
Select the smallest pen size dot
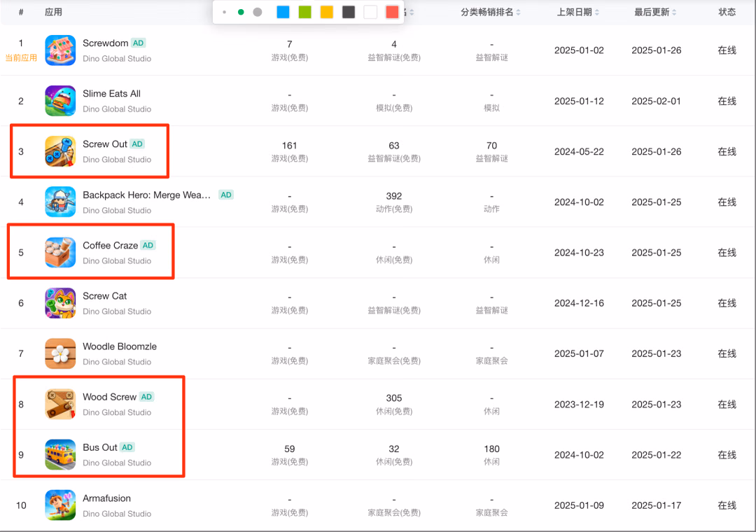click(224, 12)
